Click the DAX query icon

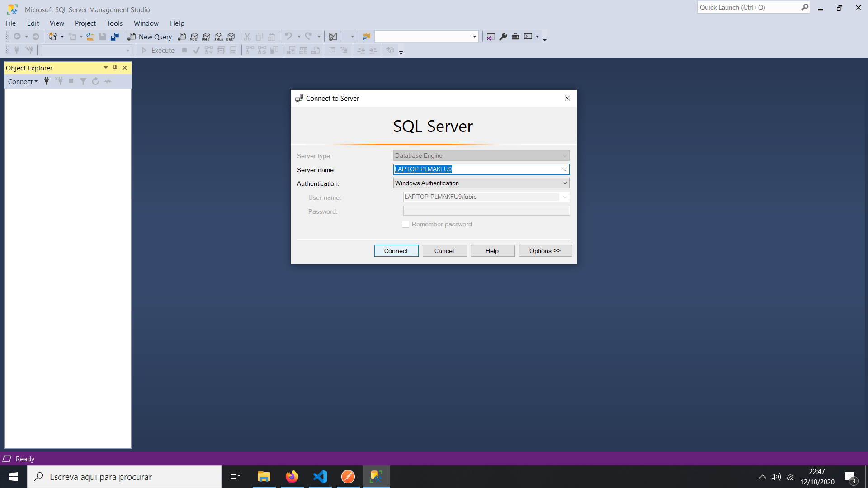231,37
